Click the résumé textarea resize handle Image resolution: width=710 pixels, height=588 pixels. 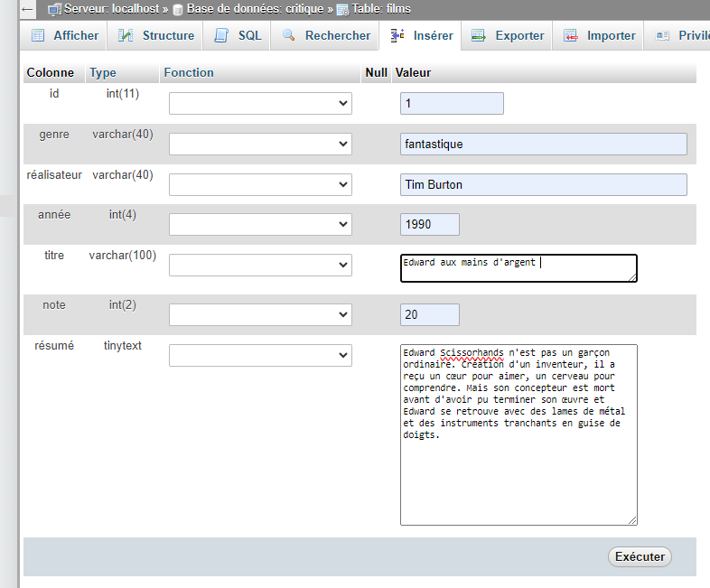(x=632, y=520)
